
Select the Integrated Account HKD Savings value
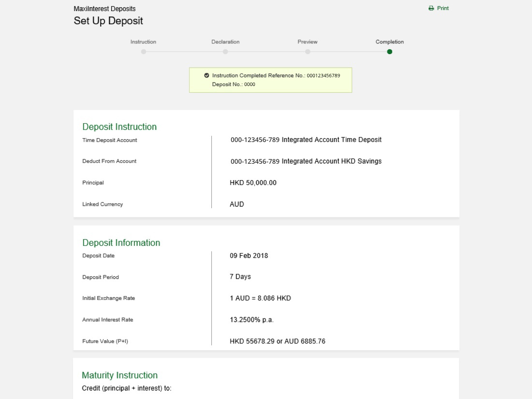point(306,161)
